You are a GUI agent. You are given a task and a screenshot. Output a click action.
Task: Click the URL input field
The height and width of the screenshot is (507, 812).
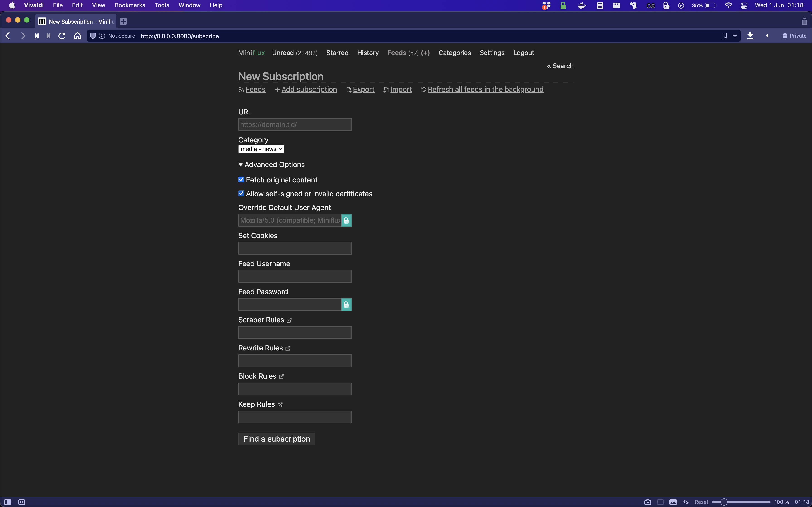click(295, 124)
